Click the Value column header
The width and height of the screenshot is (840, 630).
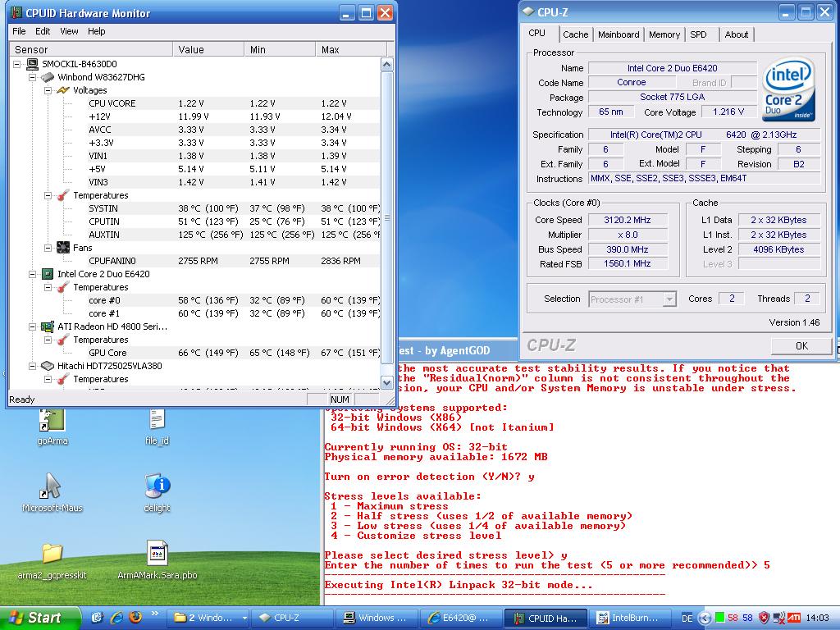coord(208,49)
